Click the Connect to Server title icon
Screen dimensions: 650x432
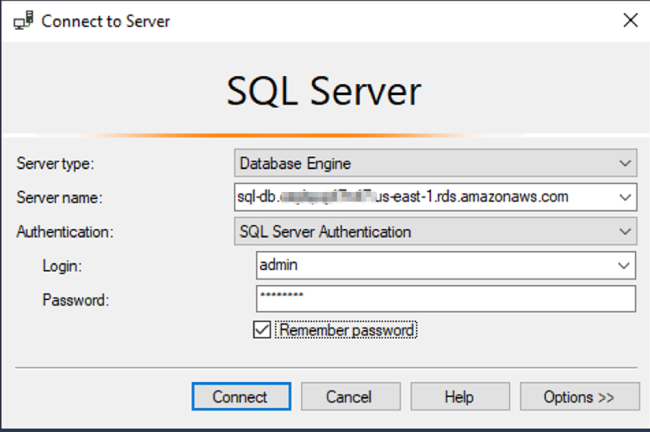(23, 21)
